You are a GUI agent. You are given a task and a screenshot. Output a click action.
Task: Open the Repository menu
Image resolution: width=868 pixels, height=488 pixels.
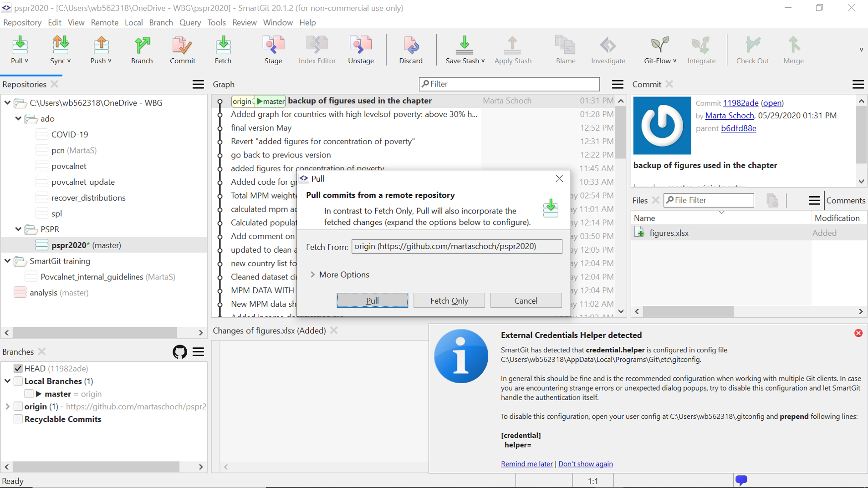tap(22, 22)
